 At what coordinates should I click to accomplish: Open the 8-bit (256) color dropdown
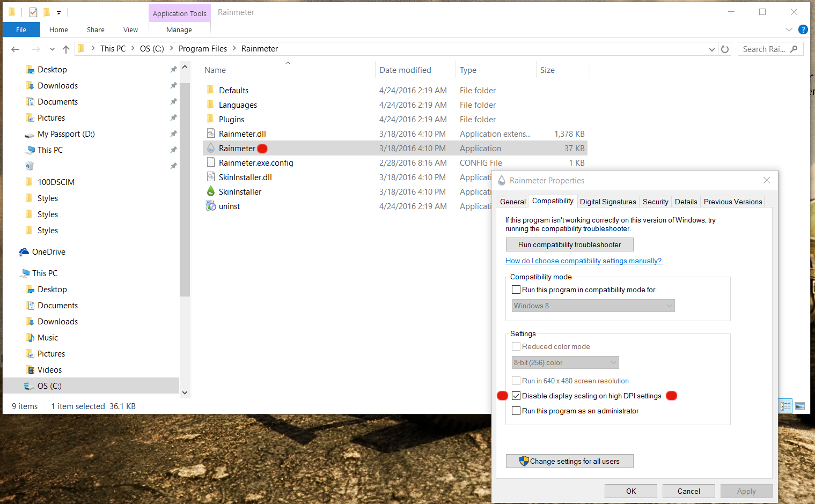[565, 362]
